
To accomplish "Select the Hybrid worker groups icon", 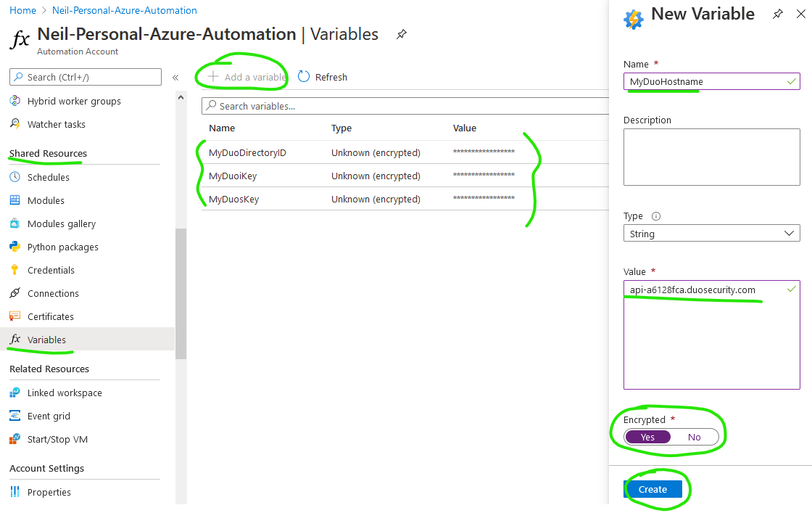I will [x=16, y=101].
